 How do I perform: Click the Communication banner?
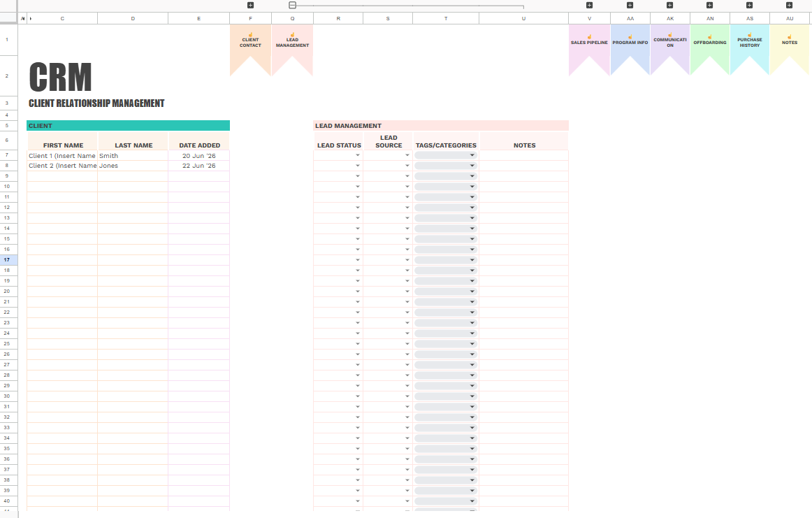point(670,44)
